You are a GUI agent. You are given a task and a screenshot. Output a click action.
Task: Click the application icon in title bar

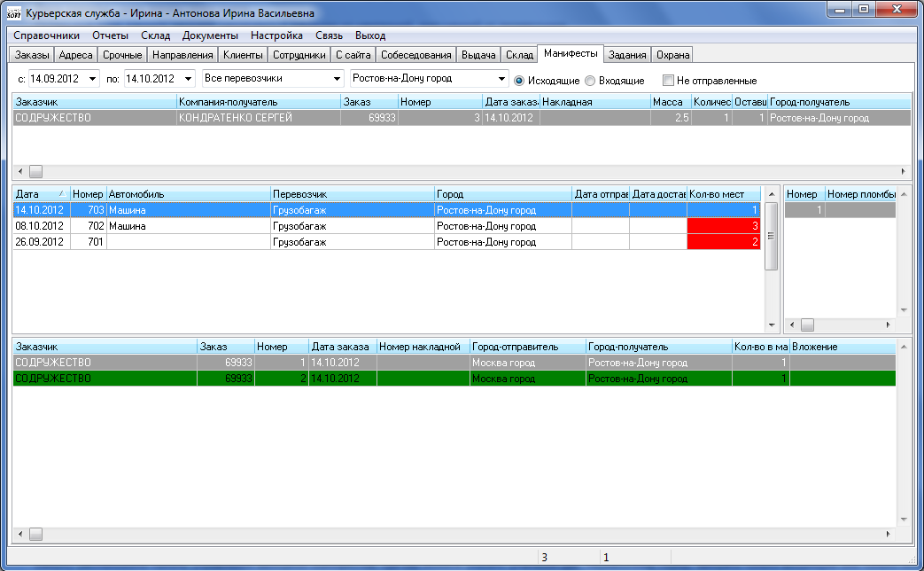[14, 12]
